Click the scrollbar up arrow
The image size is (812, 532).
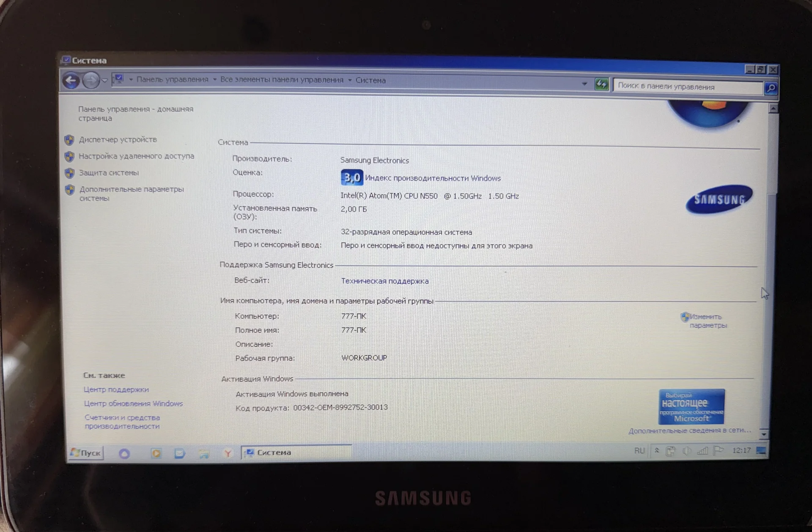pyautogui.click(x=773, y=109)
